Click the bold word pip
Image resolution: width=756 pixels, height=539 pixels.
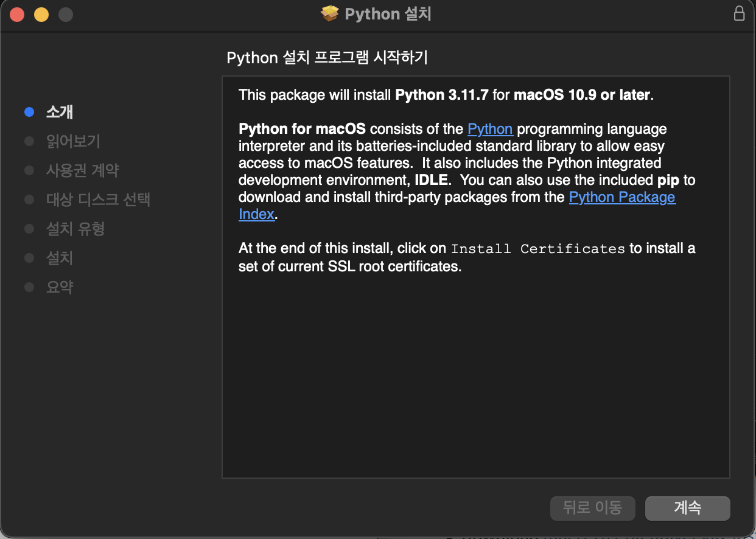click(x=668, y=181)
